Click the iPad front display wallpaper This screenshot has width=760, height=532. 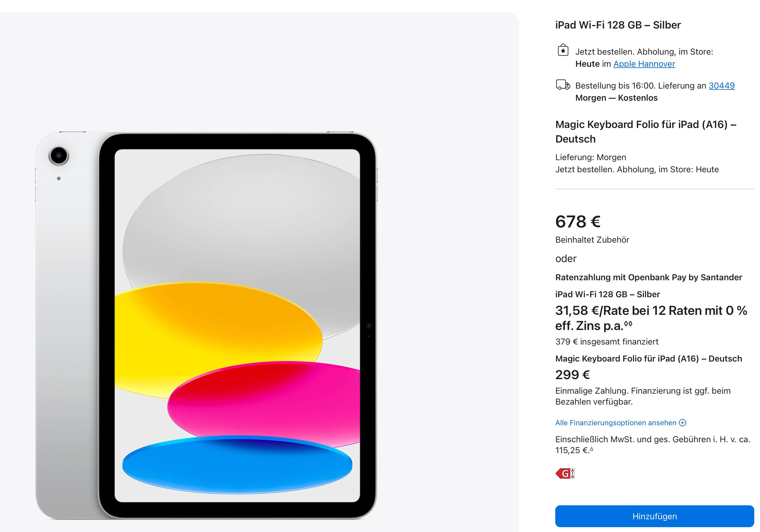tap(237, 325)
